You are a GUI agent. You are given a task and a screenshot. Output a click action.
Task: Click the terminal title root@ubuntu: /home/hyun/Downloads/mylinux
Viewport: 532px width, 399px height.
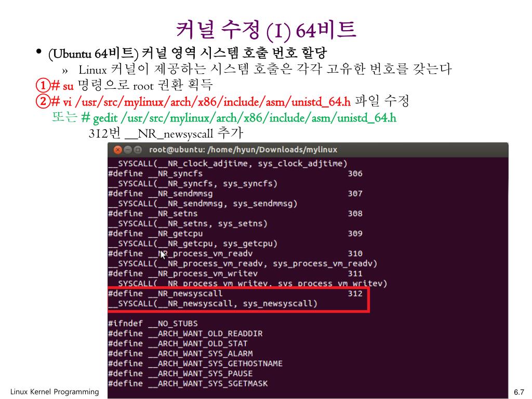coord(243,150)
